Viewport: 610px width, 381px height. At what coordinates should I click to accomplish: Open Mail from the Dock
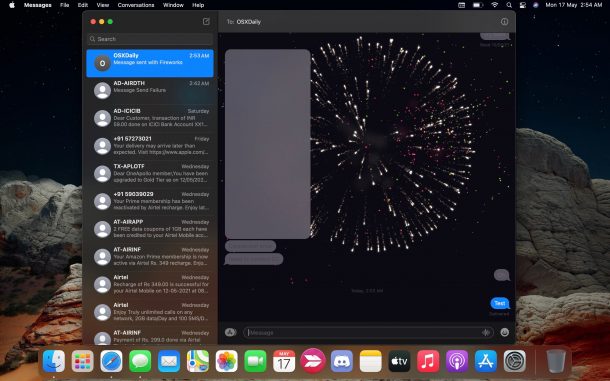[169, 361]
